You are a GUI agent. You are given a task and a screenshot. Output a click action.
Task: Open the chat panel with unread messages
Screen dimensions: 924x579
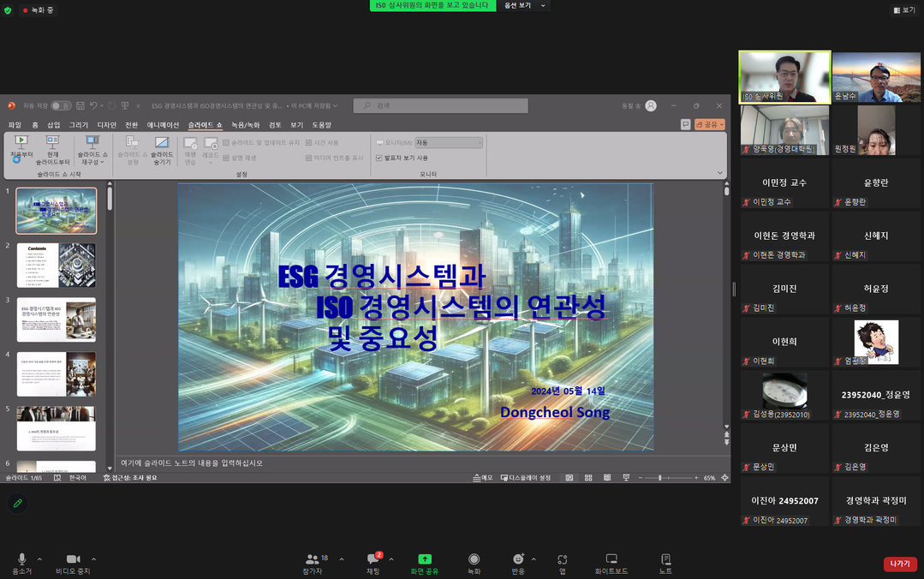373,559
